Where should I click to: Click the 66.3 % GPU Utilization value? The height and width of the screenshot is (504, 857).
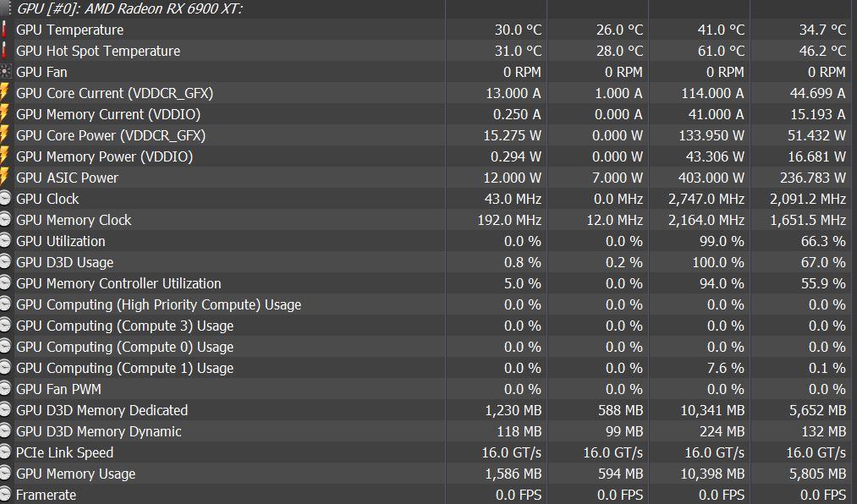coord(824,241)
